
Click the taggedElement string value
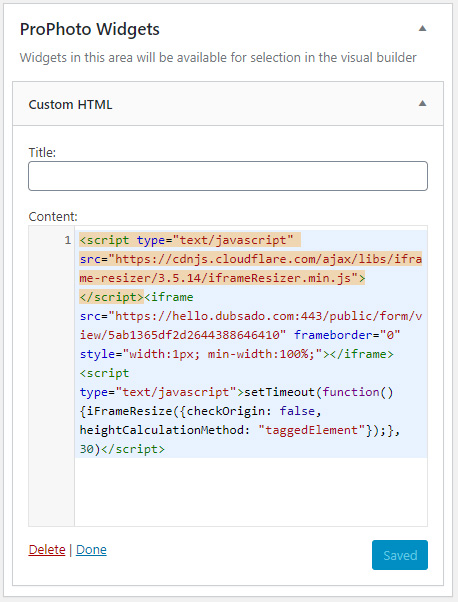tap(311, 430)
